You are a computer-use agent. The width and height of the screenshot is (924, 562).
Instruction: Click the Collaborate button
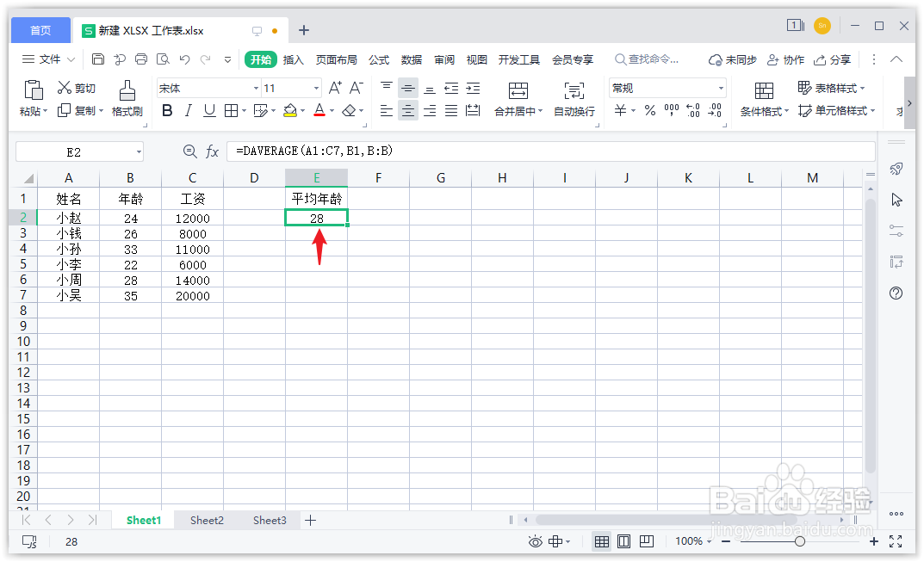coord(785,59)
